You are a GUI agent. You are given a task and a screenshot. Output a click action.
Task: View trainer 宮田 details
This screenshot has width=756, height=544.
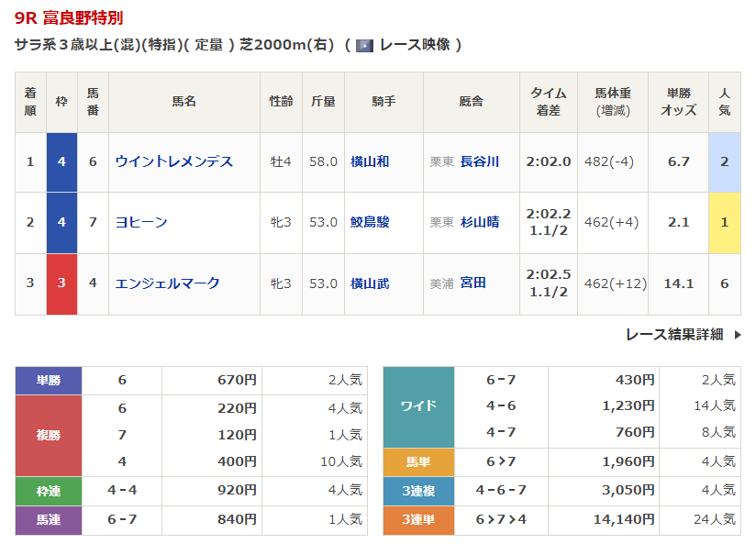pyautogui.click(x=473, y=283)
